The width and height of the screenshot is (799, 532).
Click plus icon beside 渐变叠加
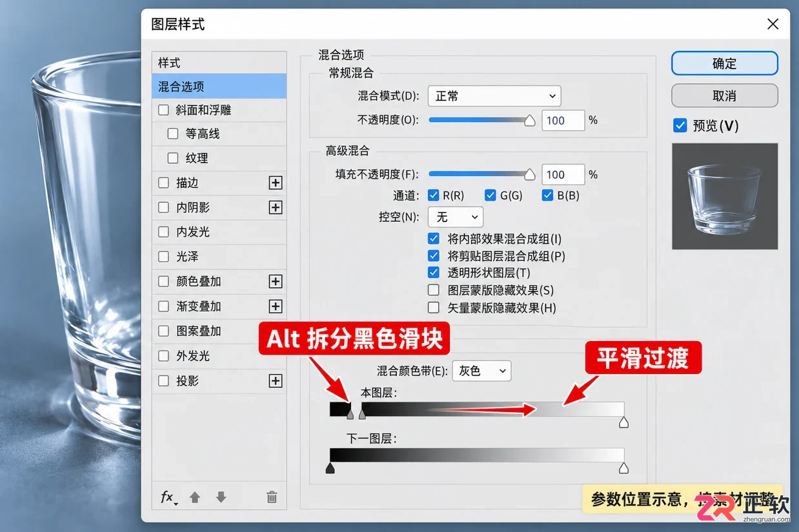(276, 306)
